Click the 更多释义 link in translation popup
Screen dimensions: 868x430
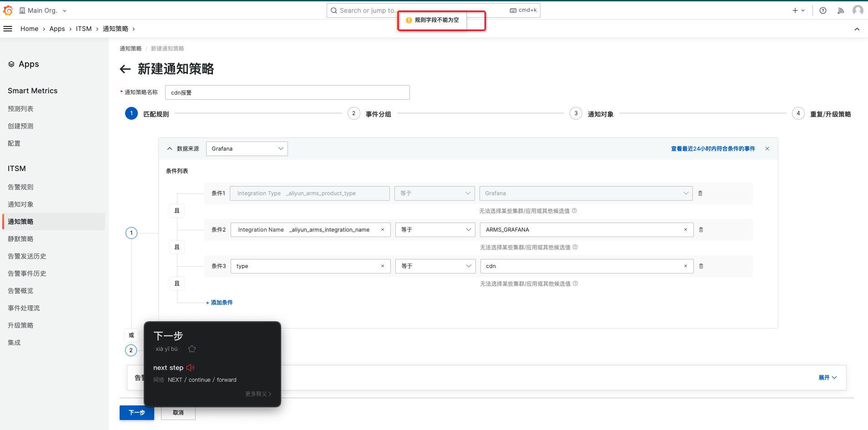pyautogui.click(x=258, y=394)
